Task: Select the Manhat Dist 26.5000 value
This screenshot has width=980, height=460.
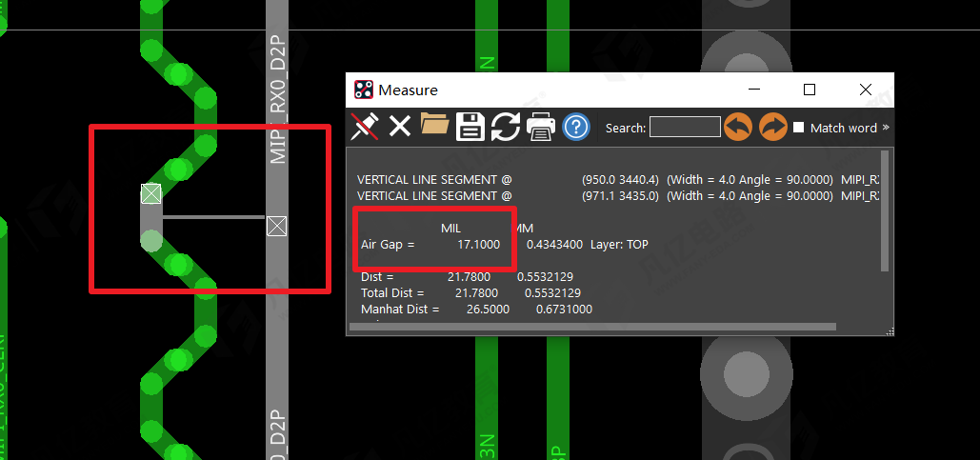Action: 489,310
